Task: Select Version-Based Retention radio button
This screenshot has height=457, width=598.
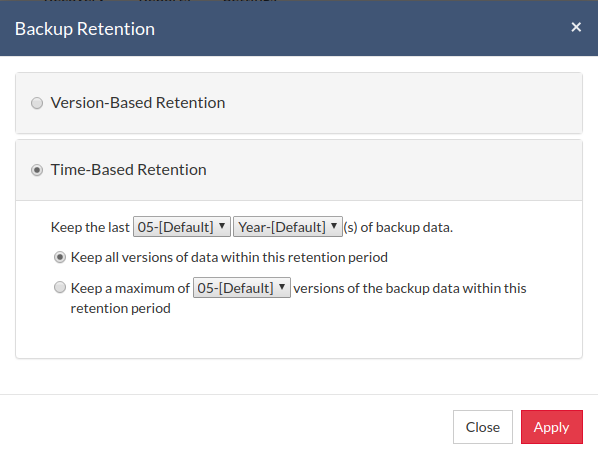Action: point(37,103)
